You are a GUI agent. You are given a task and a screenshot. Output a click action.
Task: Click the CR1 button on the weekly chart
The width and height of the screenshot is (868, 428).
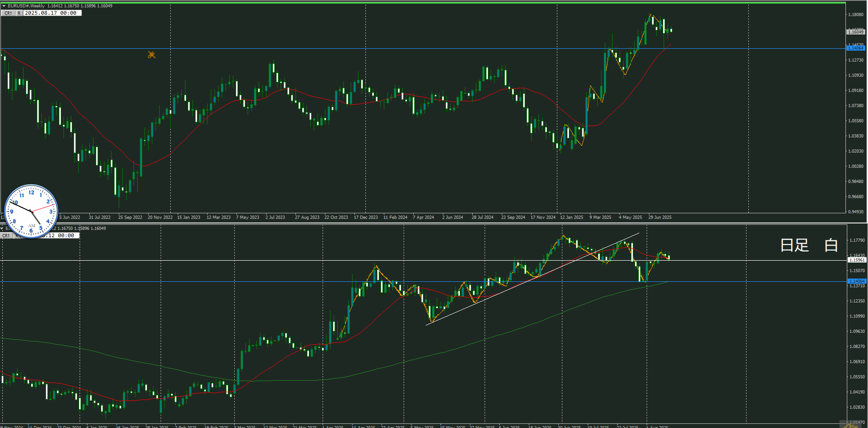8,13
